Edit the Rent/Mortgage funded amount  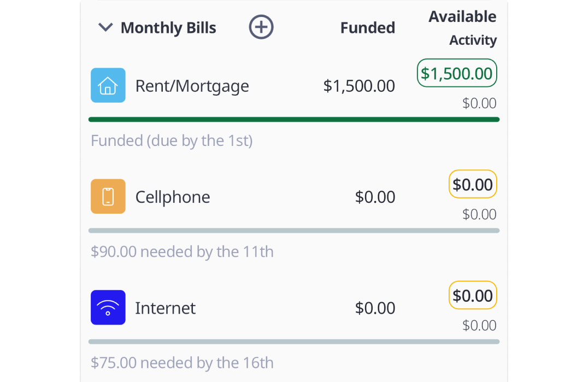pyautogui.click(x=359, y=86)
